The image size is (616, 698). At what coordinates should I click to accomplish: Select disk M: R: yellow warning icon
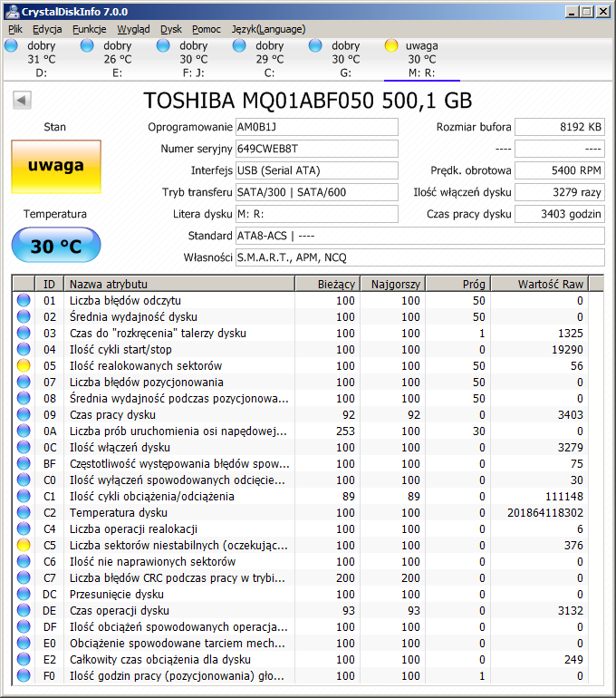click(x=391, y=45)
